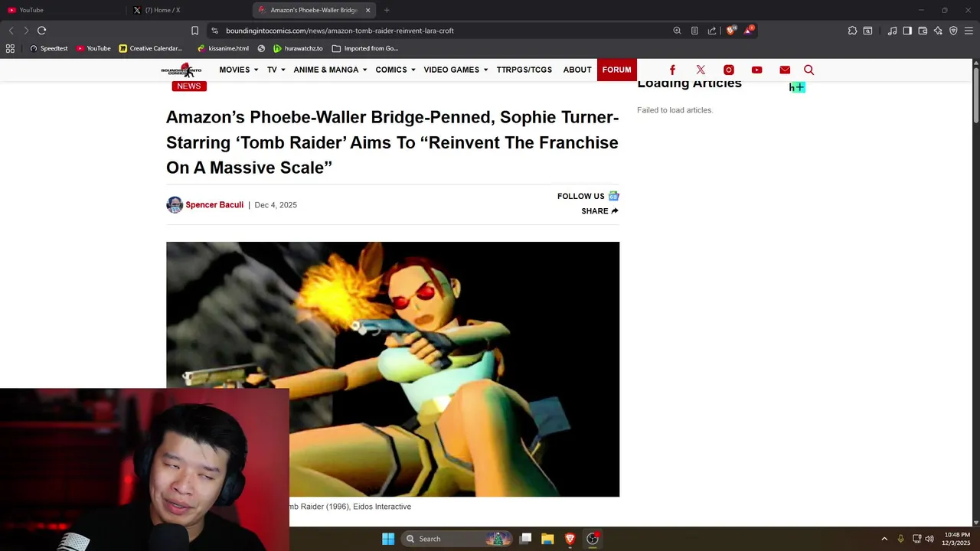Open the hurawatchz.to bookmark

[298, 48]
